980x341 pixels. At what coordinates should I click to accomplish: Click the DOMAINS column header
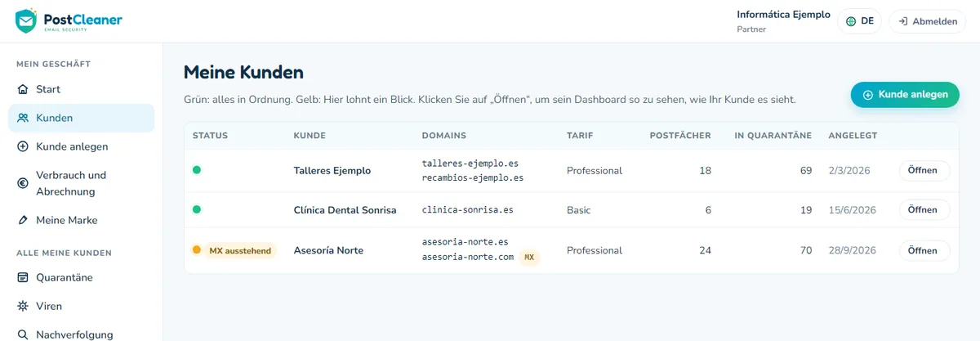coord(443,136)
